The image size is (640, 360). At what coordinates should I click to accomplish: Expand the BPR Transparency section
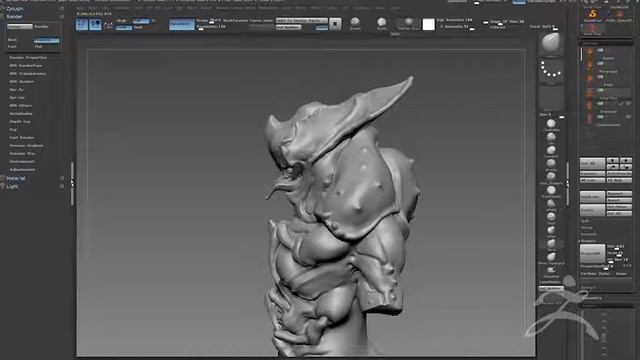click(x=27, y=74)
